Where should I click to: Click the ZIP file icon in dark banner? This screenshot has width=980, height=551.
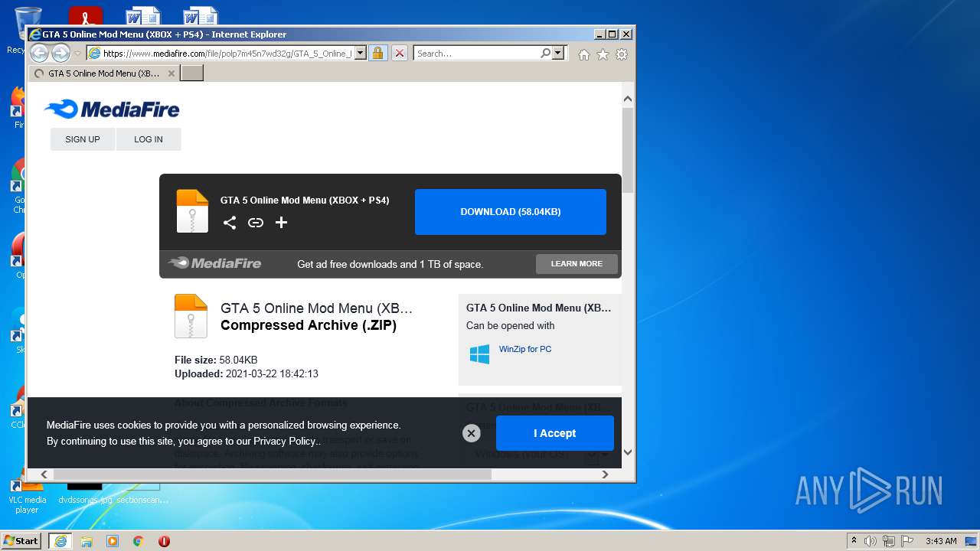(192, 211)
